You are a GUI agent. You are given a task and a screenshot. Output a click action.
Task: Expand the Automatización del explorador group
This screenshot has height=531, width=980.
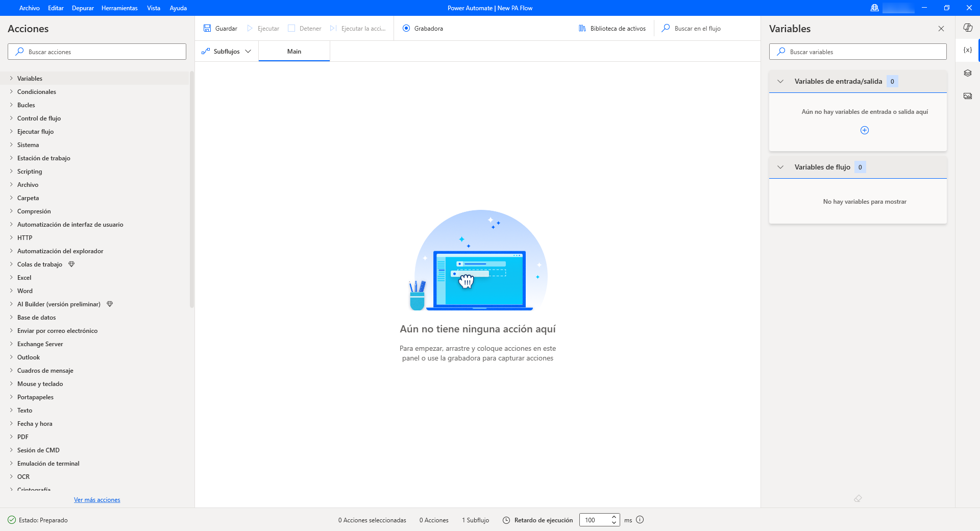tap(11, 251)
